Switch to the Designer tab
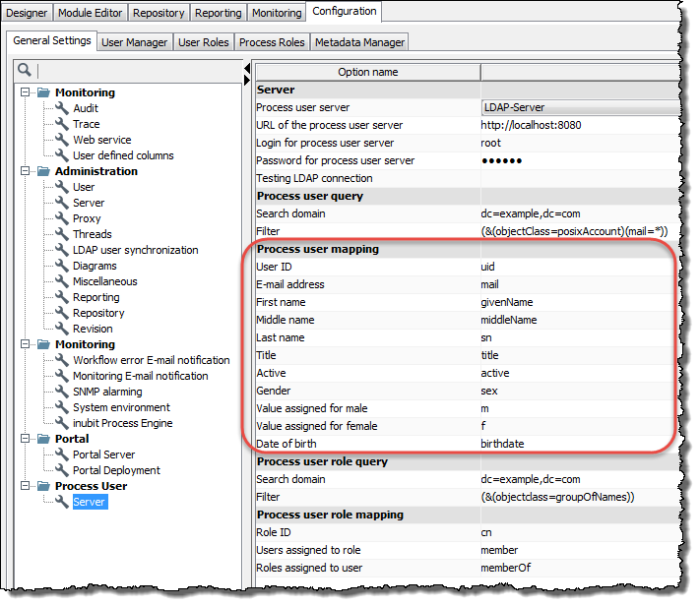Image resolution: width=700 pixels, height=606 pixels. pos(27,13)
